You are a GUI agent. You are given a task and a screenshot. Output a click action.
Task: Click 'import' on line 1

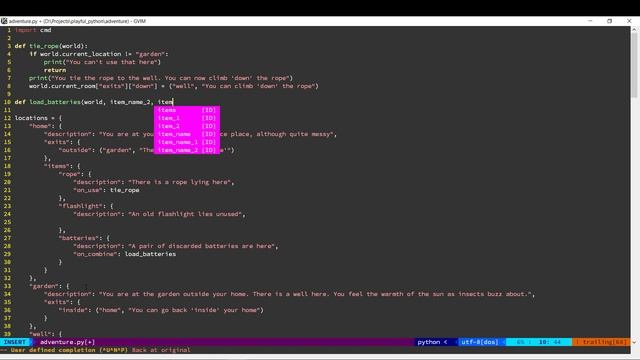click(25, 30)
